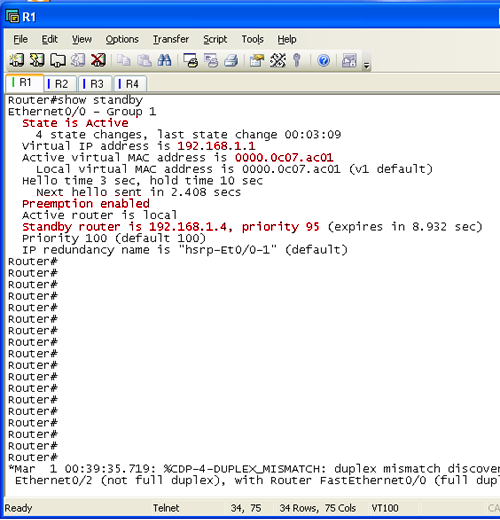This screenshot has width=500, height=520.
Task: Open the File menu
Action: coord(21,39)
